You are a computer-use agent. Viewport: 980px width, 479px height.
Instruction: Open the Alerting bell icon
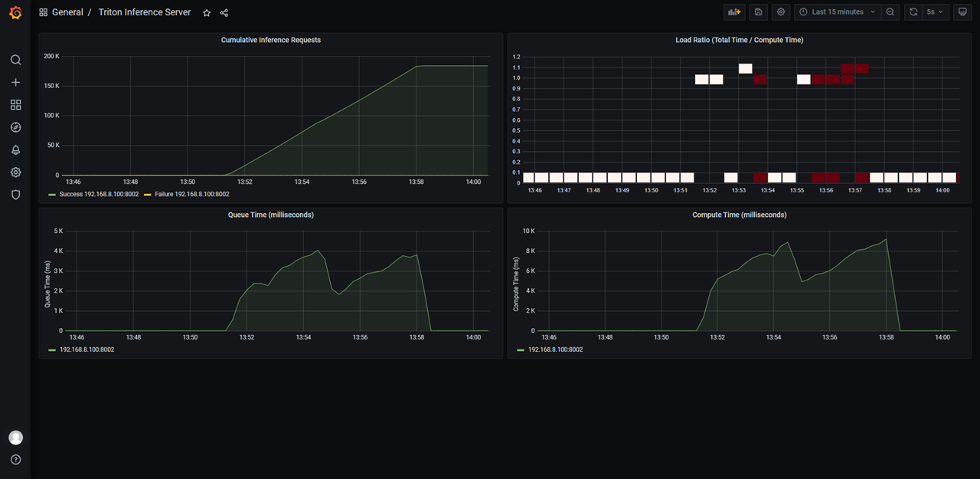[x=15, y=150]
